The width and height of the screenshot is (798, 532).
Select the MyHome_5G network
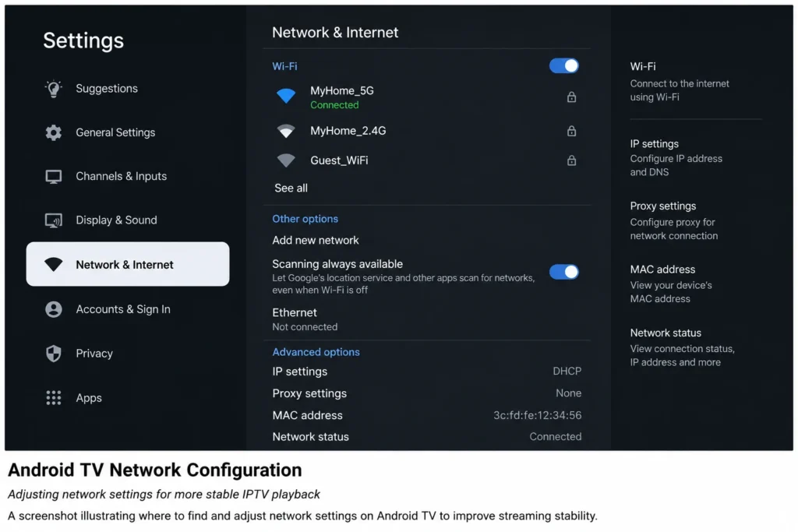coord(426,97)
